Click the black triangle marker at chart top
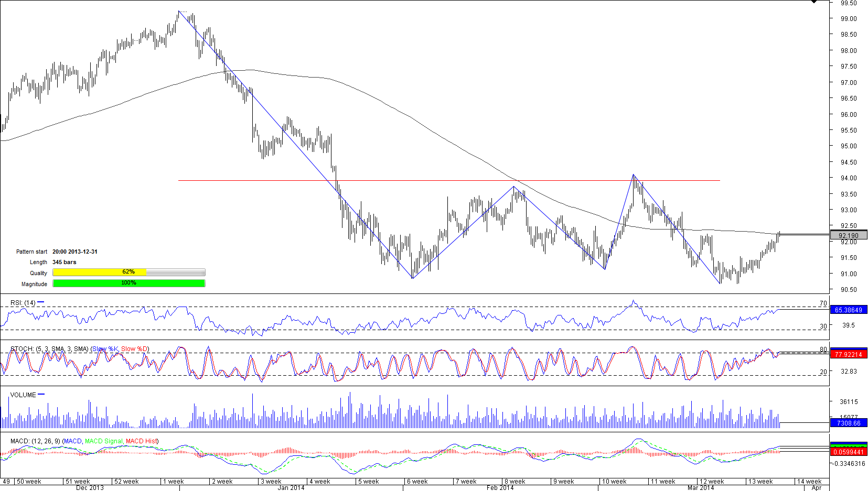 pyautogui.click(x=814, y=2)
